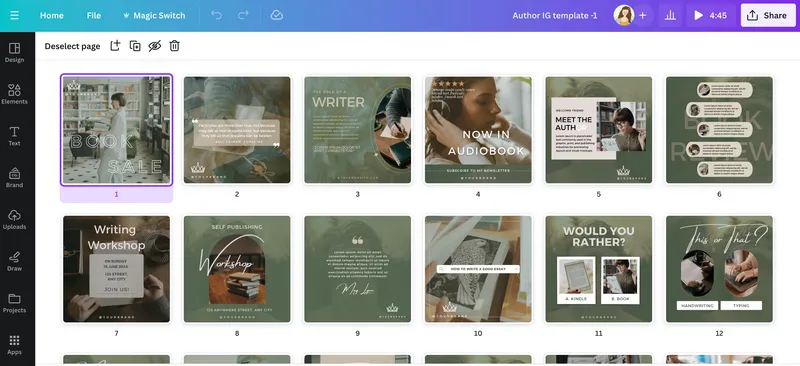Open the hamburger main menu
Screen dimensions: 800x366
[x=14, y=15]
